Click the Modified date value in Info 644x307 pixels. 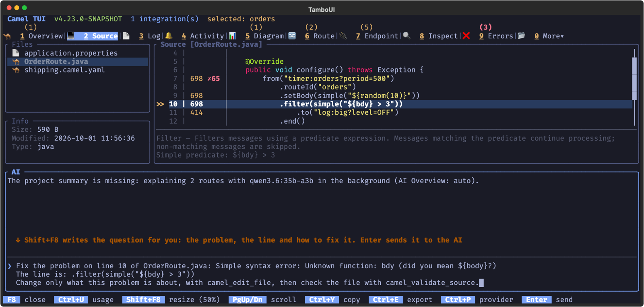coord(95,138)
